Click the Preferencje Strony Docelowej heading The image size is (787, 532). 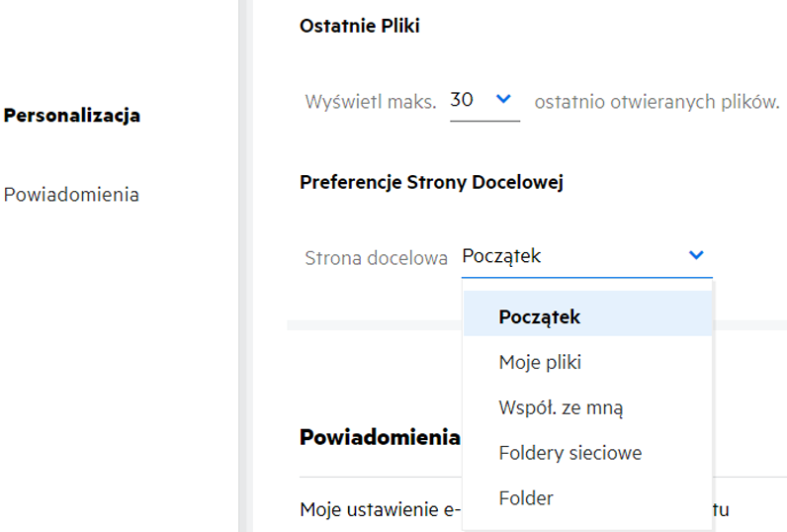[x=432, y=183]
